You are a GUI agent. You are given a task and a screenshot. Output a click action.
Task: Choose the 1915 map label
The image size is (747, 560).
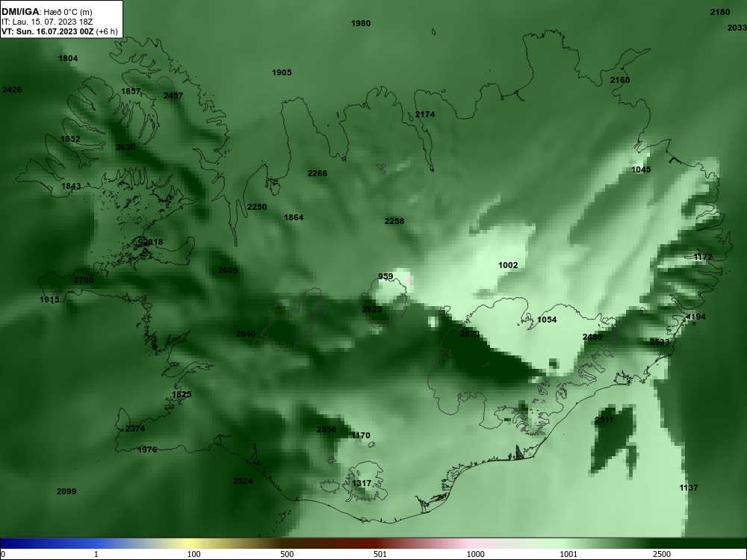click(49, 300)
